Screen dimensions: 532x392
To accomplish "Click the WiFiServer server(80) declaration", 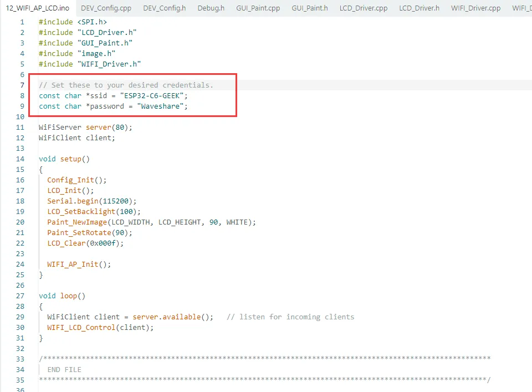I will pos(85,128).
